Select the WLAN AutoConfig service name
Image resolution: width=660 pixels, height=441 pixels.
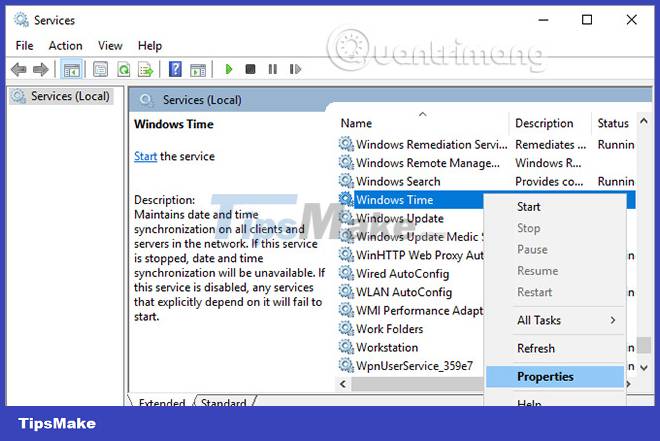tap(404, 292)
